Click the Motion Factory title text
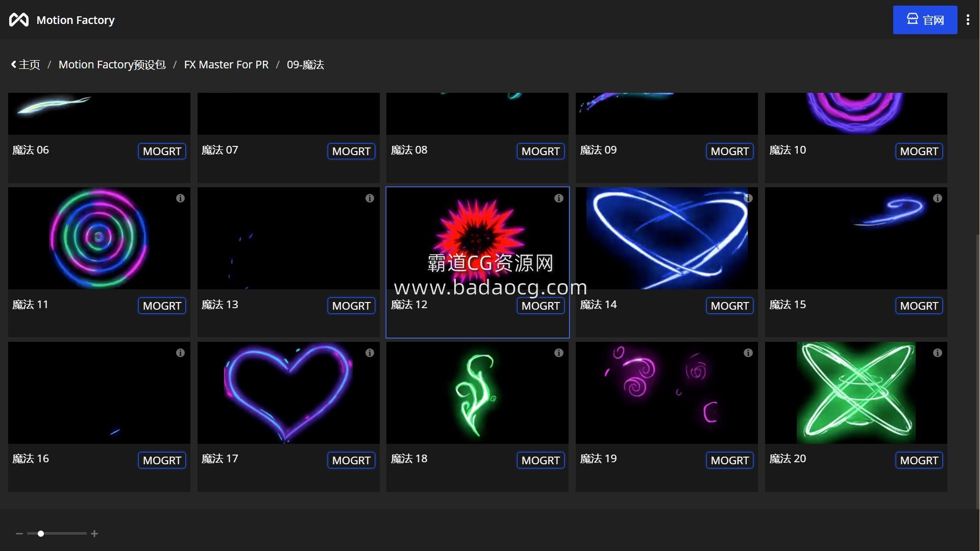 click(x=76, y=20)
